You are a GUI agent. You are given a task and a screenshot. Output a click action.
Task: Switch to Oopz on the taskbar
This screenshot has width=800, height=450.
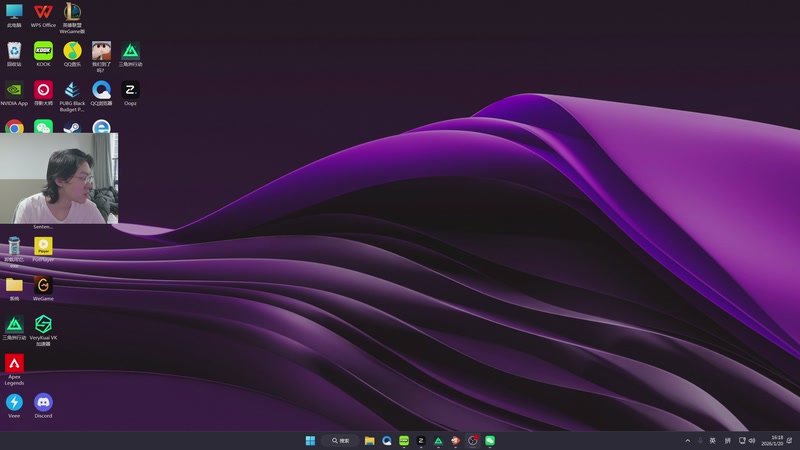pos(421,441)
